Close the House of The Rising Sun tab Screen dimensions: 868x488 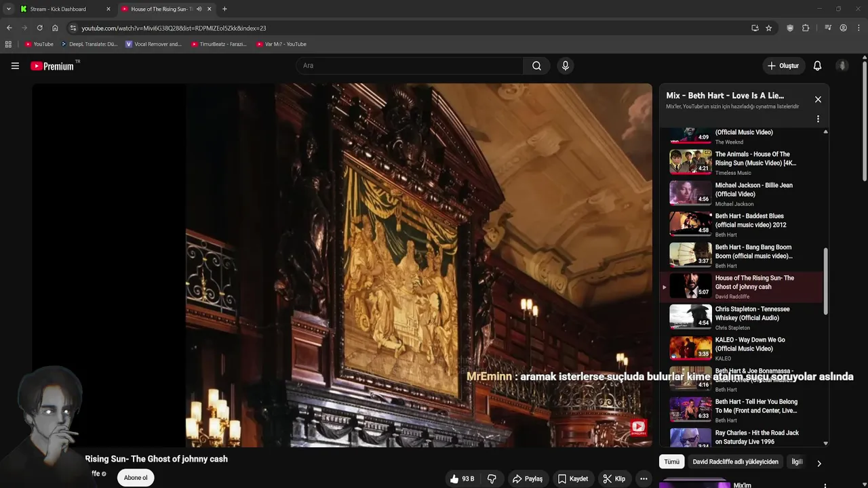pos(209,9)
